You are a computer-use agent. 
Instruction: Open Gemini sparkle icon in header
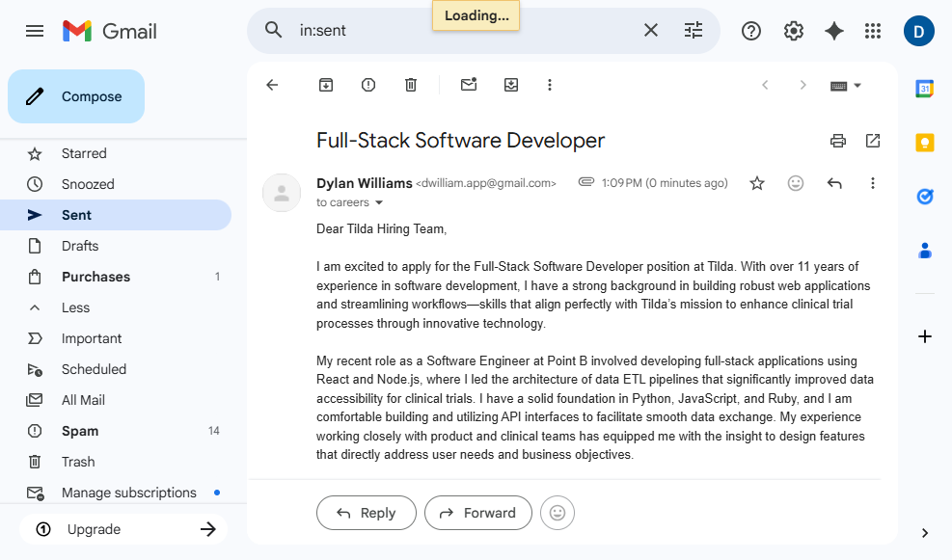[x=834, y=31]
